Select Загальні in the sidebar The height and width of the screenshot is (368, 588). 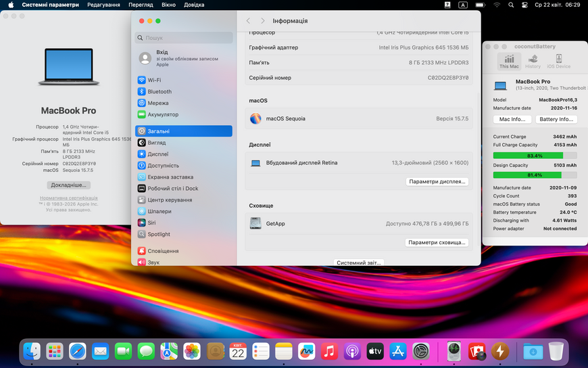(x=184, y=131)
